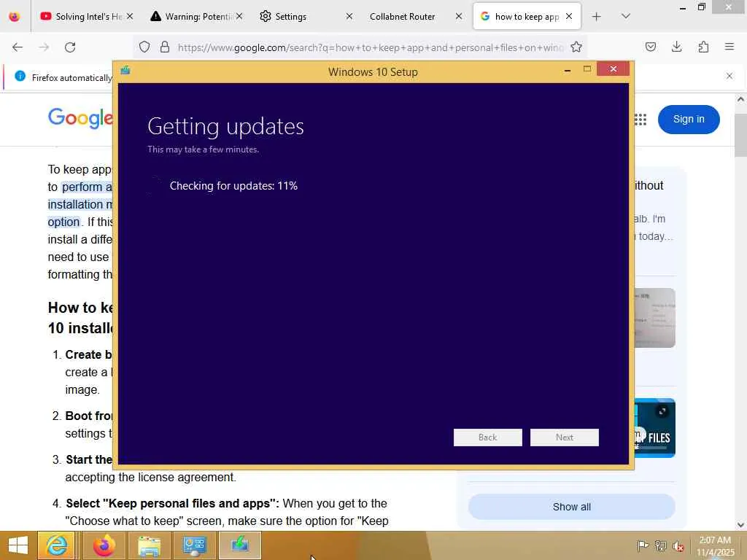
Task: Click the Firefox View icon in tab bar
Action: pyautogui.click(x=15, y=17)
